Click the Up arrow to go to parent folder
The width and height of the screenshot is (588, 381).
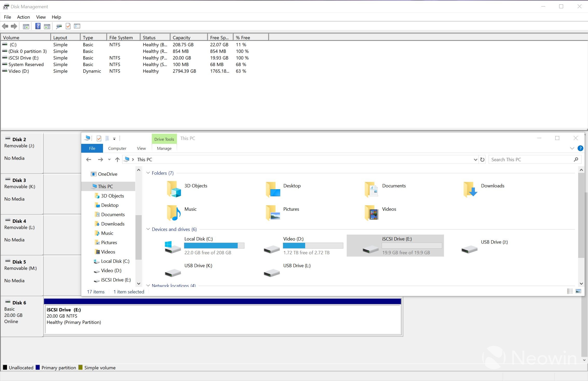117,159
